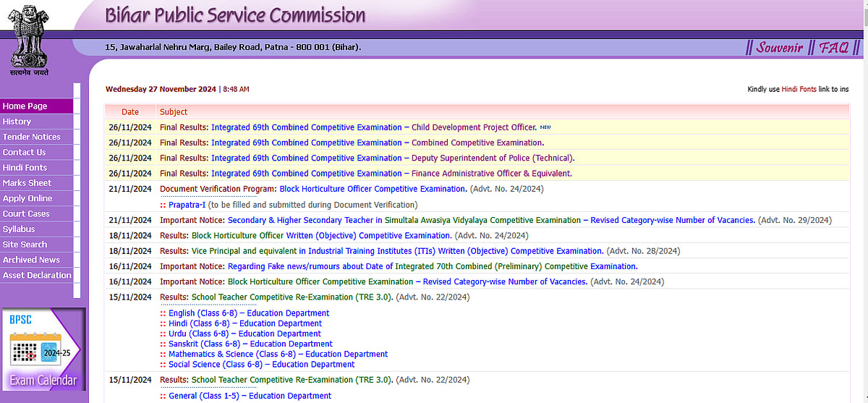
Task: Open Site Search in sidebar
Action: (x=25, y=245)
